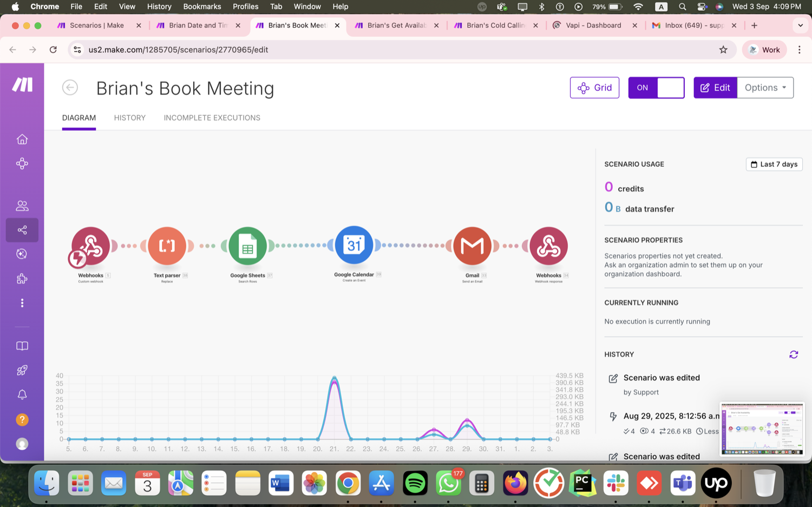Open new Chrome tab with plus button
This screenshot has height=507, width=812.
[x=754, y=25]
